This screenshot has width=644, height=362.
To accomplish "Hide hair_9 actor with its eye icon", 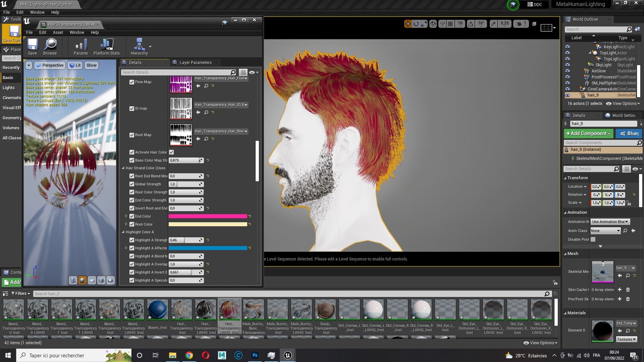I will tap(568, 95).
